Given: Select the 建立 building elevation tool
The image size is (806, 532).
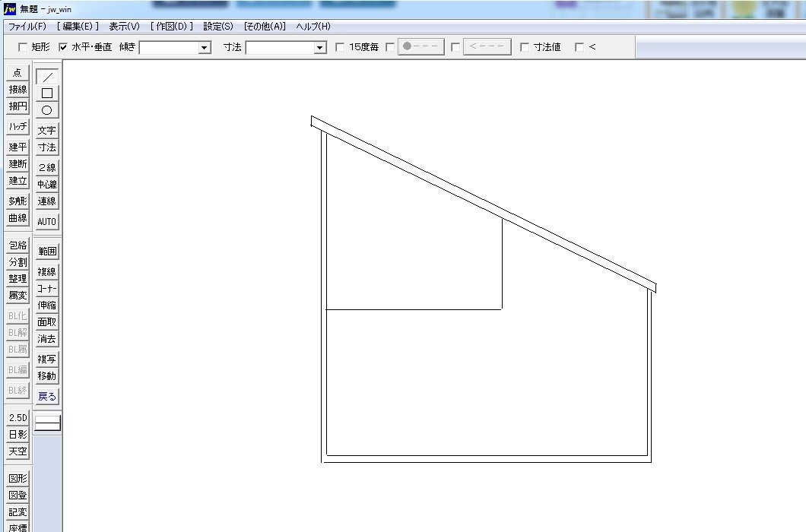Looking at the screenshot, I should click(x=17, y=180).
